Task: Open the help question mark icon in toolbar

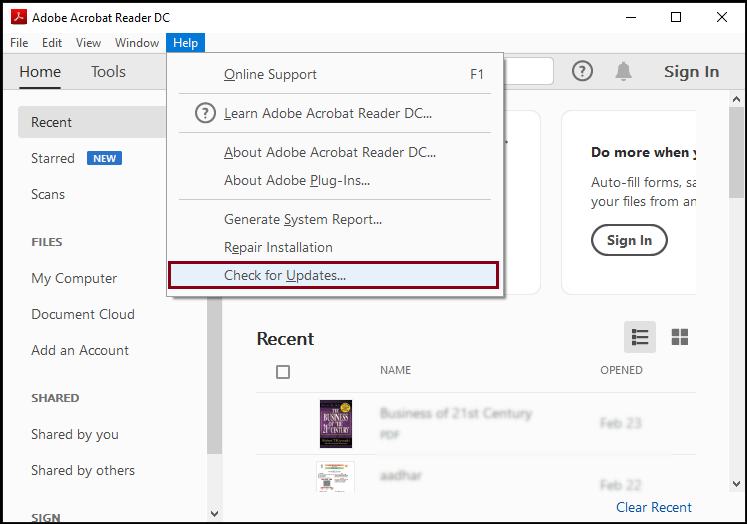Action: click(582, 71)
